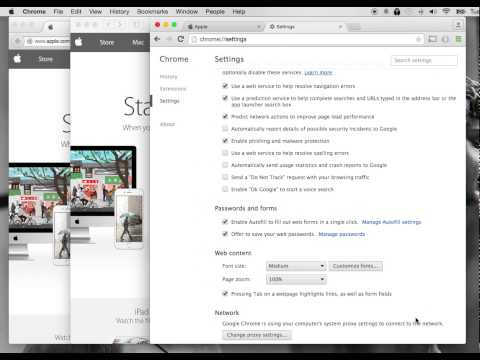
Task: Click Change proxy settings button
Action: pos(257,335)
